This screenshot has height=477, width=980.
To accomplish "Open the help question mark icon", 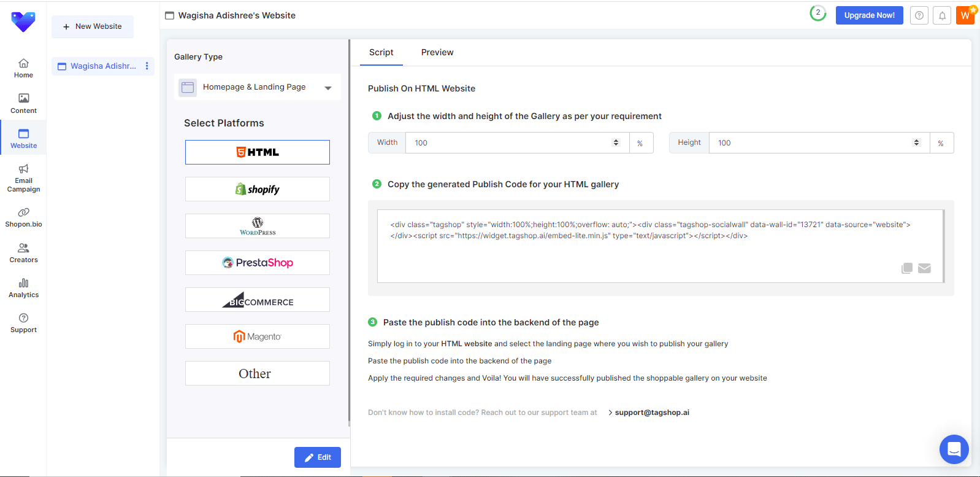I will tap(919, 16).
